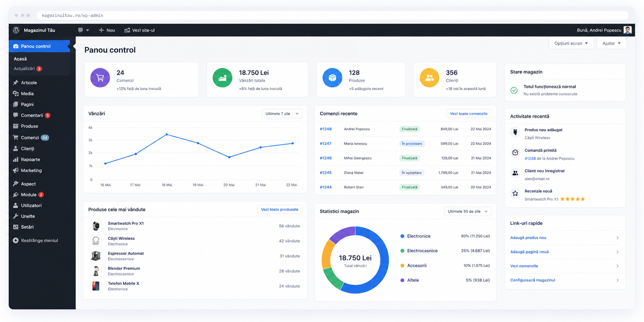
Task: Click chevron next to Adaugă pagină nouă
Action: click(x=617, y=252)
